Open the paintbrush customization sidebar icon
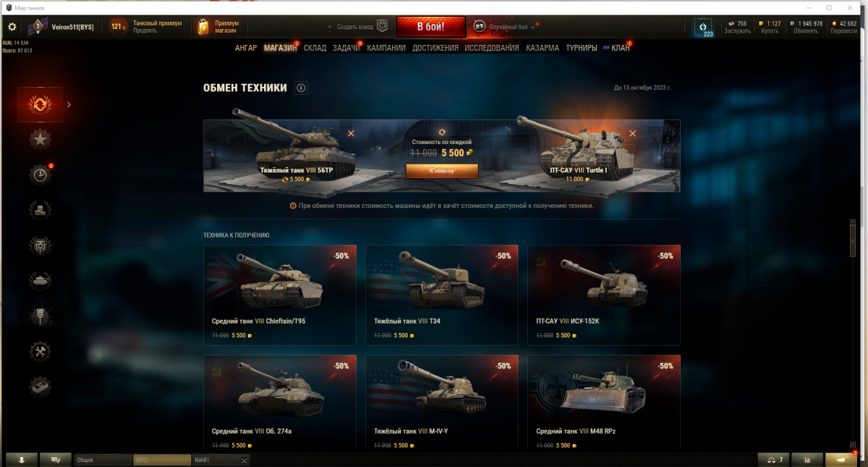The image size is (868, 467). 40,316
